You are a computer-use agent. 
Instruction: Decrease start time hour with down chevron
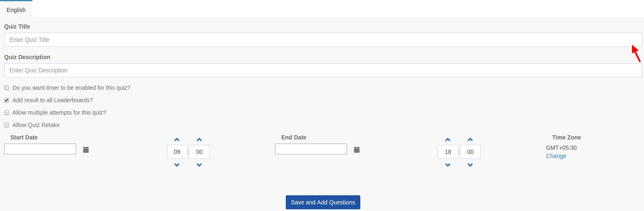[177, 165]
